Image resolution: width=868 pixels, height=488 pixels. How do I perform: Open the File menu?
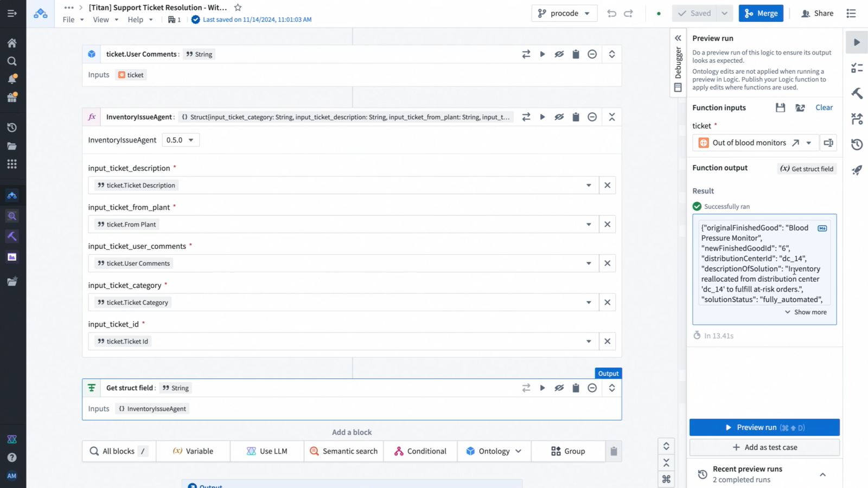tap(73, 20)
